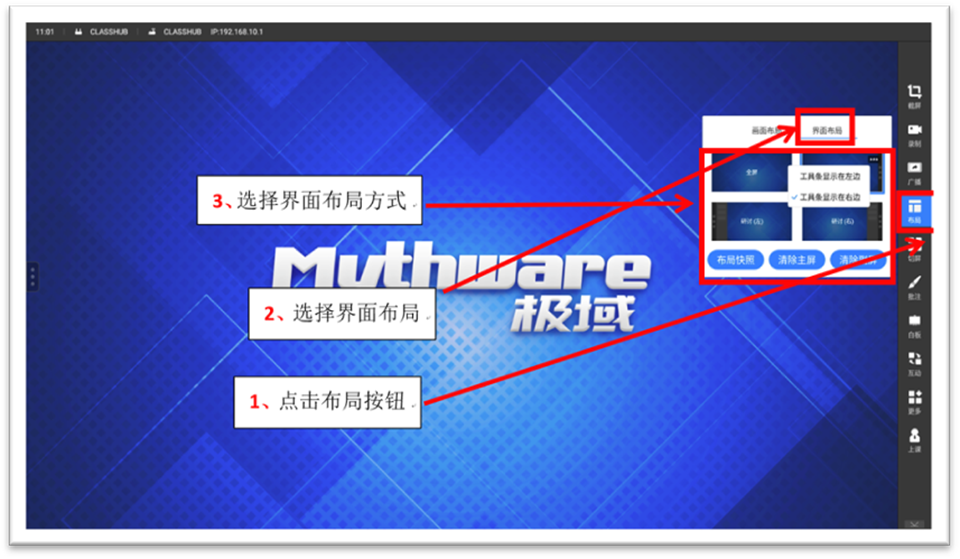Collapse the sidebar using bottom arrow handle
This screenshot has height=559, width=960.
pyautogui.click(x=914, y=524)
